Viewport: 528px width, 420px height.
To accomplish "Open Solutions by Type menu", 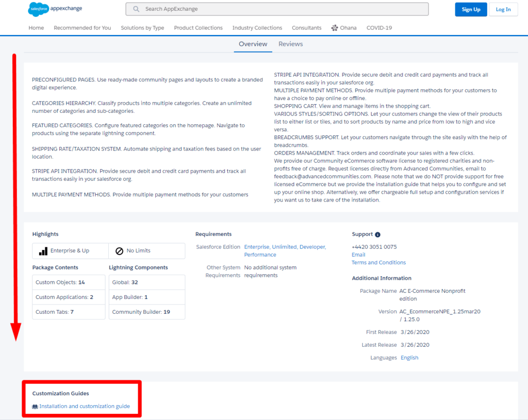I will [142, 28].
